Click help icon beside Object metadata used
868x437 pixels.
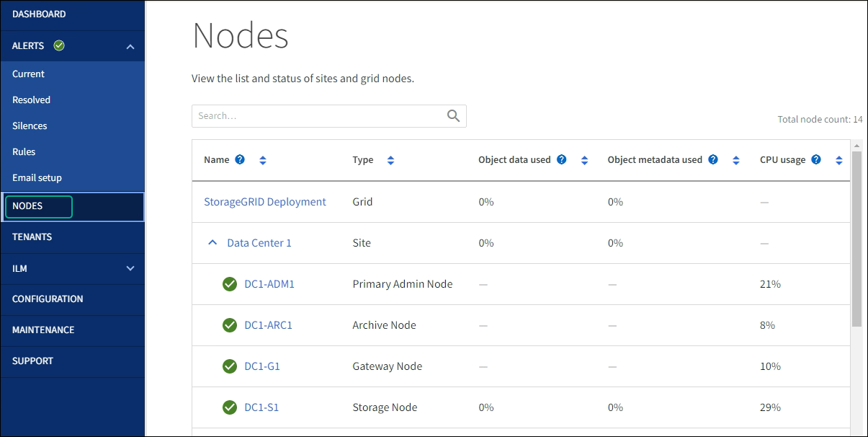tap(713, 159)
